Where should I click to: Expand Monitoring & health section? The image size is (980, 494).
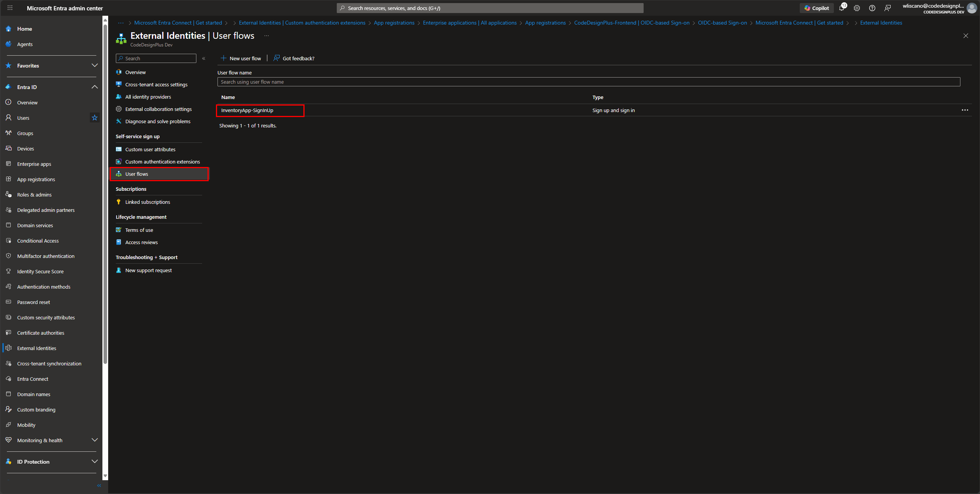(94, 440)
